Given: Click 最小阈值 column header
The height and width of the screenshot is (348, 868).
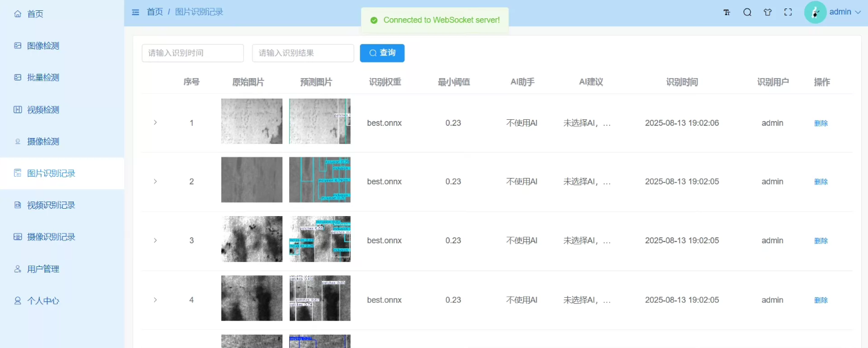Looking at the screenshot, I should pyautogui.click(x=454, y=82).
